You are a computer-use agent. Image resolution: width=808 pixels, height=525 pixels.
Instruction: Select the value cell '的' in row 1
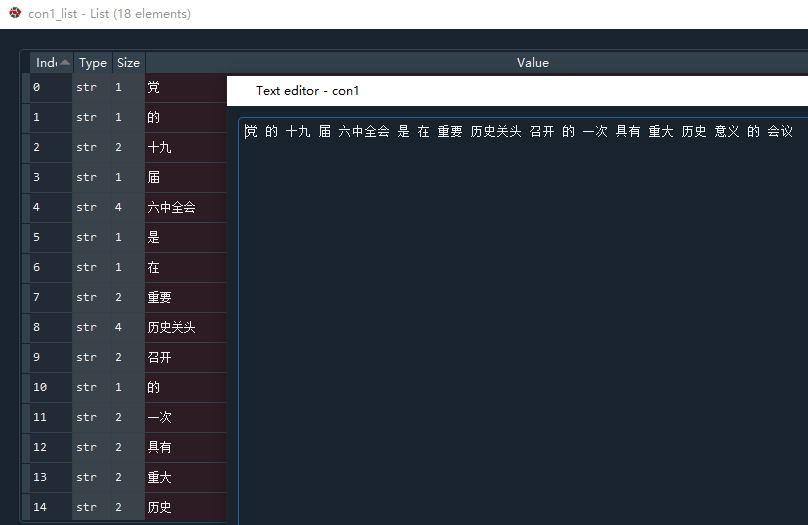[186, 117]
